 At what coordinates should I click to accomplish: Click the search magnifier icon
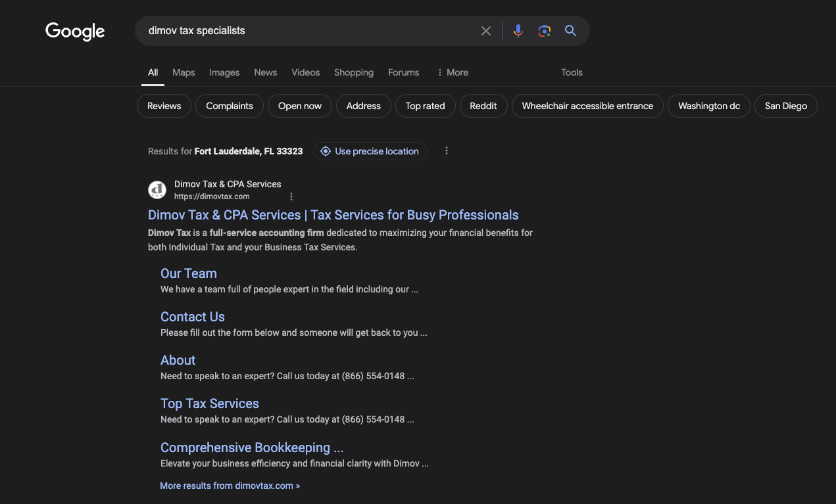click(570, 30)
